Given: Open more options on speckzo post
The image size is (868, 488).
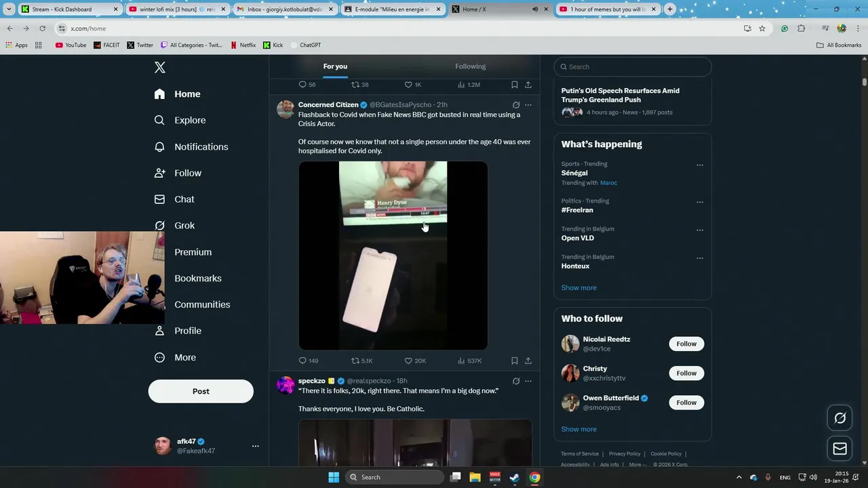Looking at the screenshot, I should tap(528, 381).
